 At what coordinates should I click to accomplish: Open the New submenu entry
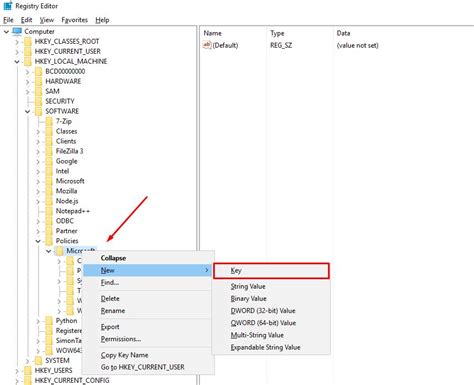coord(147,270)
